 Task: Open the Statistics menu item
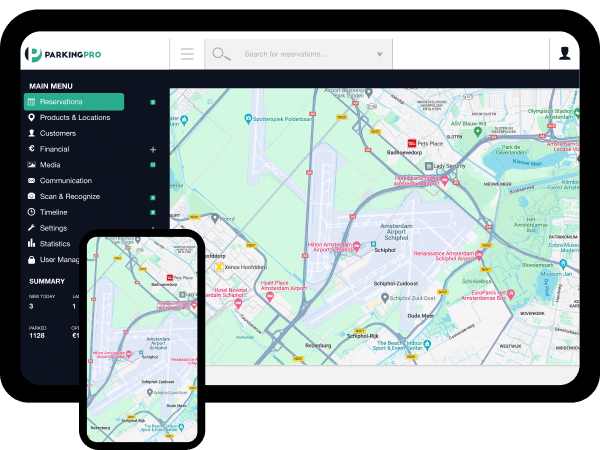[55, 244]
